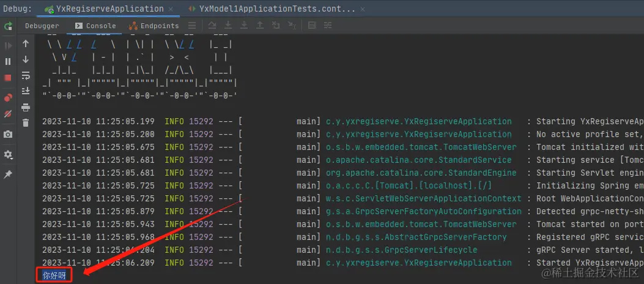Toggle the Mute Breakpoints icon
644x284 pixels.
click(8, 114)
